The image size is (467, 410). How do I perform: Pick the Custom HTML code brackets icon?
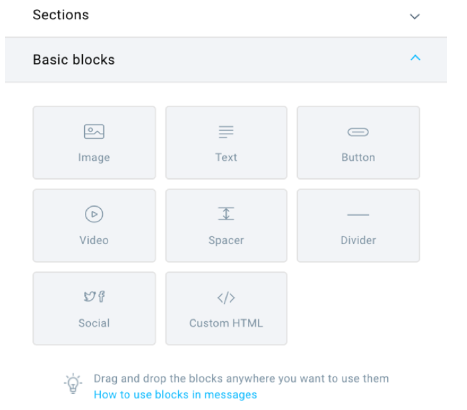coord(226,298)
